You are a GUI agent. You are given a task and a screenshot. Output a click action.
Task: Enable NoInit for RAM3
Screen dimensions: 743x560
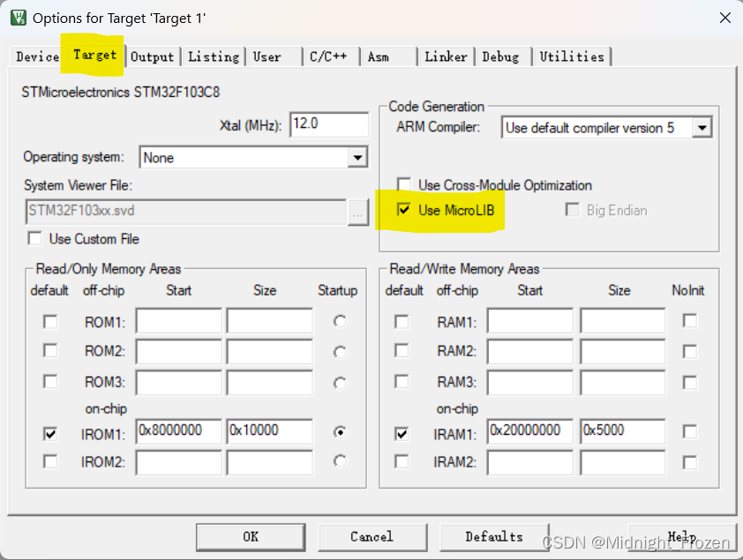click(x=690, y=382)
